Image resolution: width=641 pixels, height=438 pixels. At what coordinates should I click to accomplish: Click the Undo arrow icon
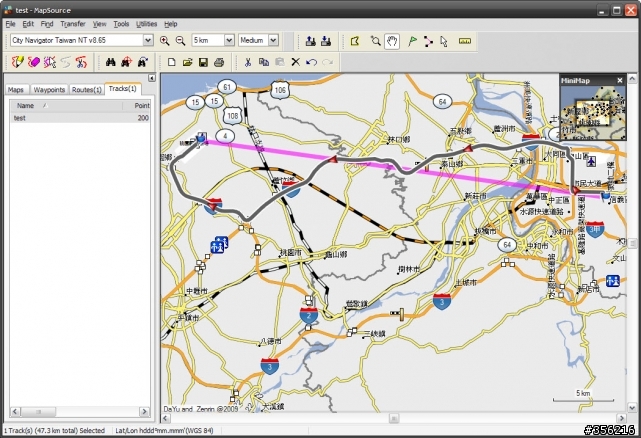tap(311, 62)
